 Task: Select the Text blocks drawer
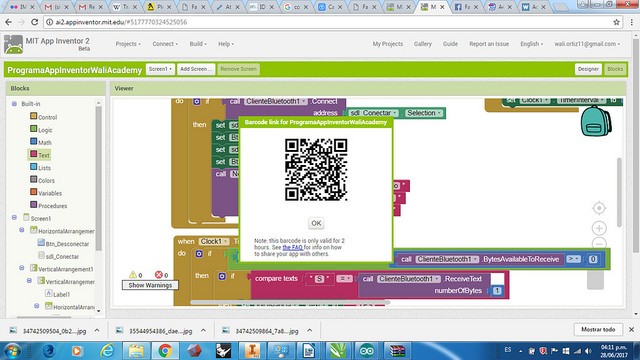40,155
